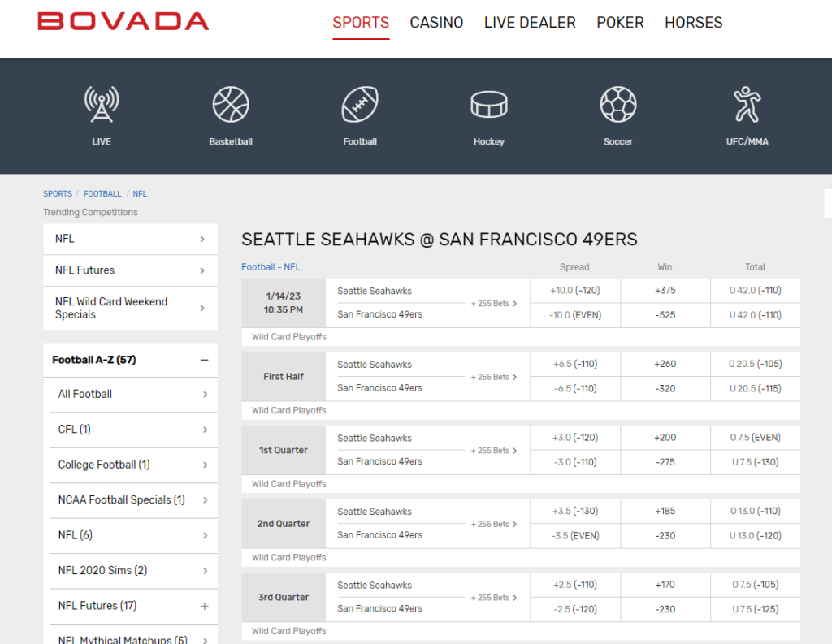Switch to the CASINO tab
The image size is (832, 644).
click(436, 23)
